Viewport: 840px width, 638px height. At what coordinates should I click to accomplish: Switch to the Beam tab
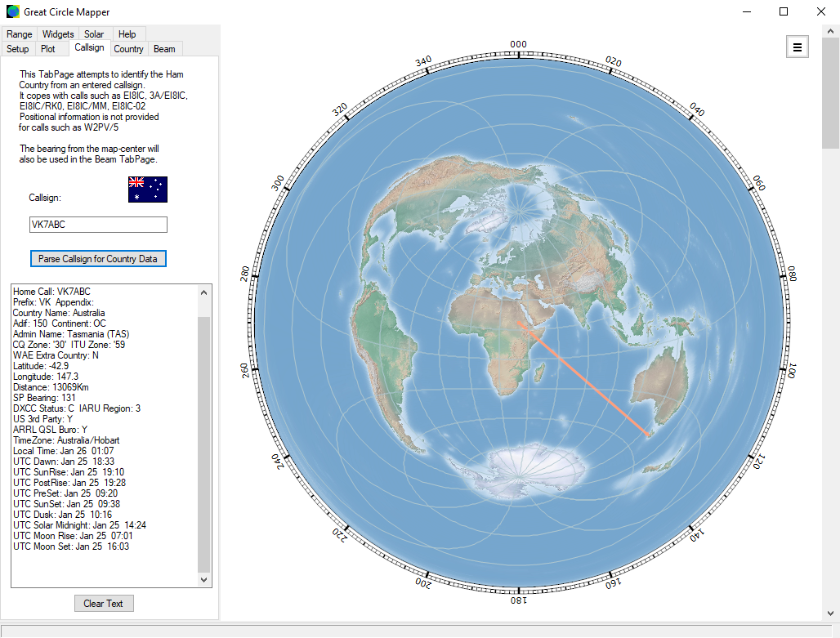point(164,49)
